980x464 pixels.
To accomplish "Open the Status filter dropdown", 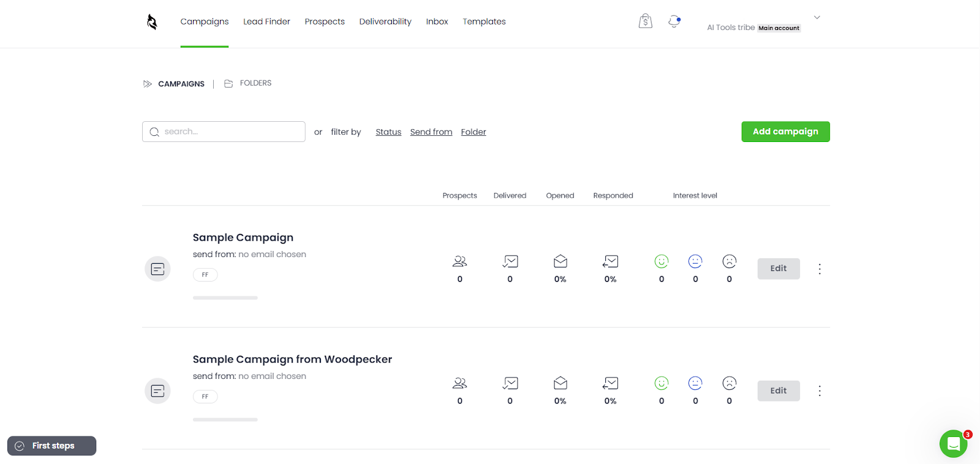I will (388, 132).
